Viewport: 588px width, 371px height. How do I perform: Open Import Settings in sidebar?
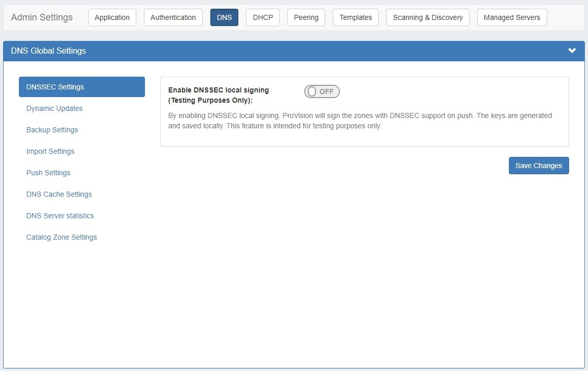click(51, 151)
